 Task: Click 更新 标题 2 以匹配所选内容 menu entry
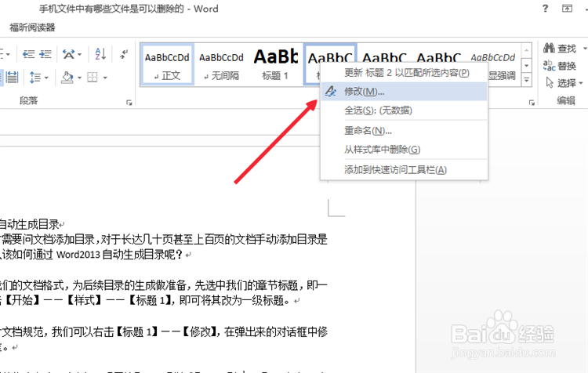(405, 73)
